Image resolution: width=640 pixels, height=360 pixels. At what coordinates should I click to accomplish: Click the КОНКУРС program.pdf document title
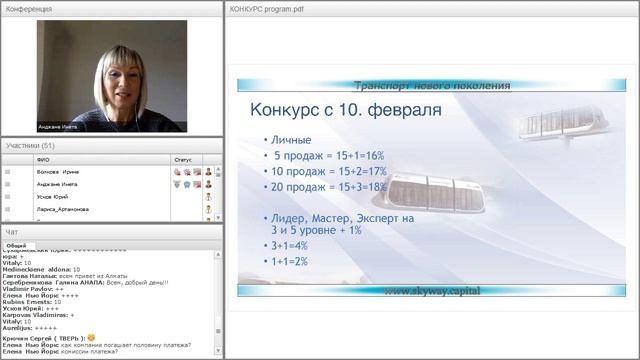tap(267, 9)
